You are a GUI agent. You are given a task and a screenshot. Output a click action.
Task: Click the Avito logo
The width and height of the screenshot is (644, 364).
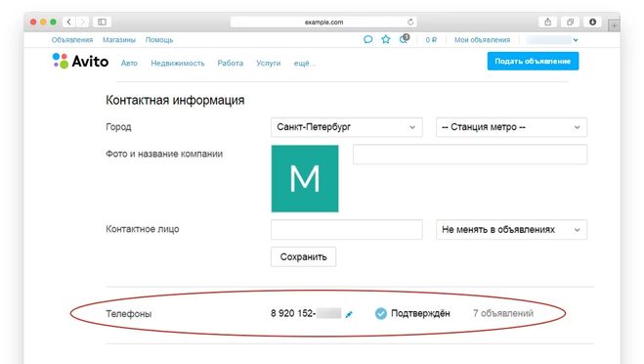click(80, 62)
